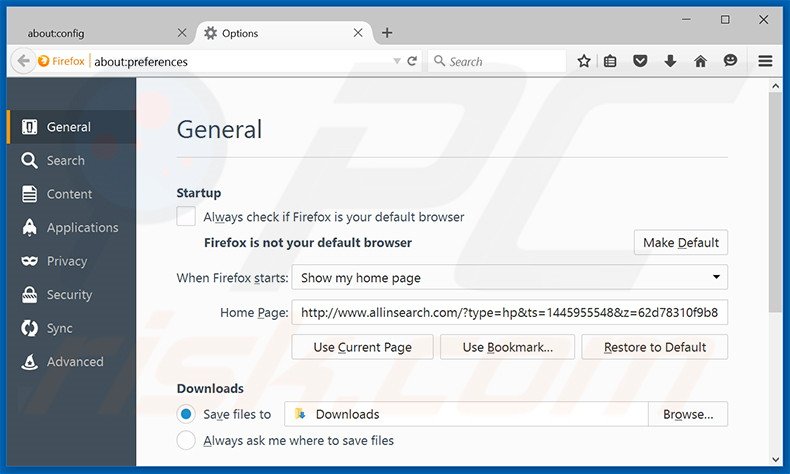The width and height of the screenshot is (790, 474).
Task: Click Make Default button
Action: [681, 243]
